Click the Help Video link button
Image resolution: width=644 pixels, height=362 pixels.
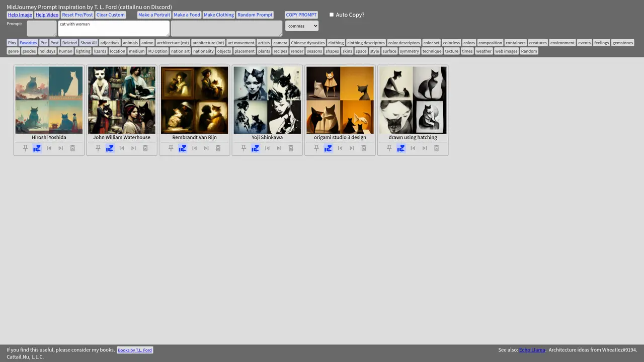coord(47,15)
